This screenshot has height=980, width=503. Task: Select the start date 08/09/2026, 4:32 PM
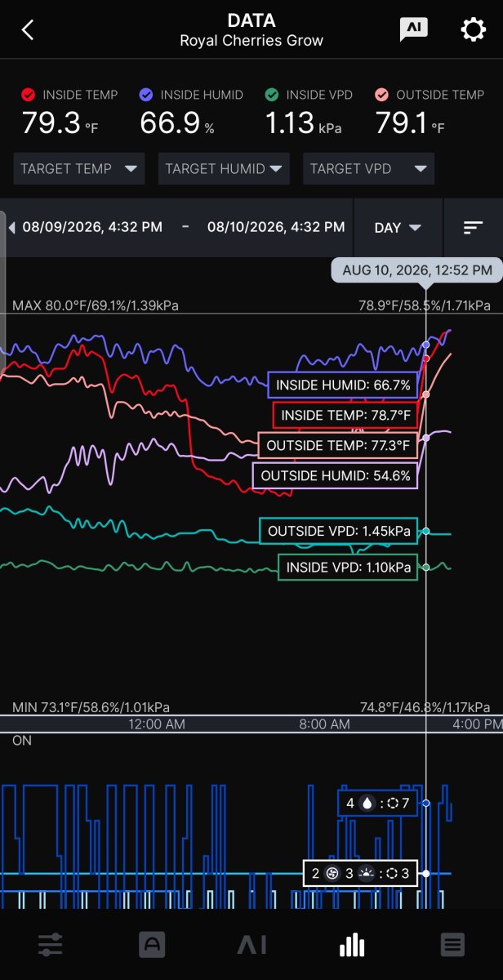click(92, 227)
